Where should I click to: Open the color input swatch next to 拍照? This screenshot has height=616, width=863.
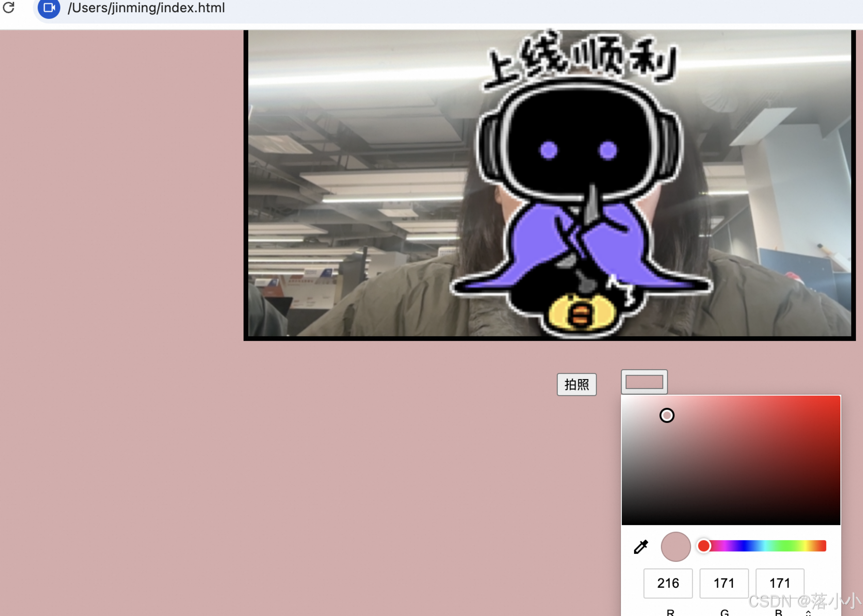(x=644, y=382)
